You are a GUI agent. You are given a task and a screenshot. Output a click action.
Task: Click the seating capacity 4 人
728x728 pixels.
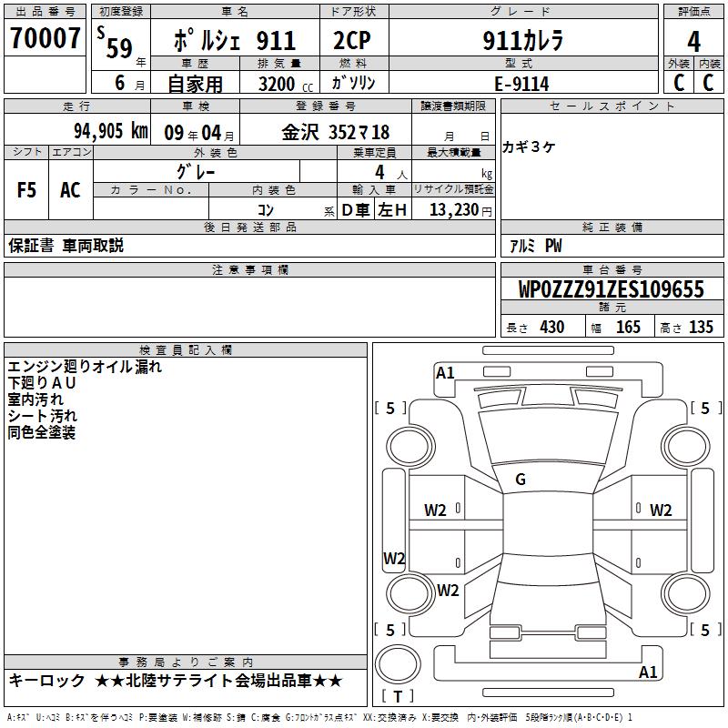tap(390, 173)
